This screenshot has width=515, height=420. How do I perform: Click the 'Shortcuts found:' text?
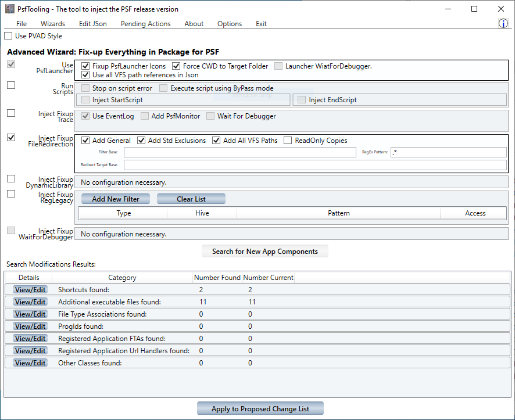84,290
